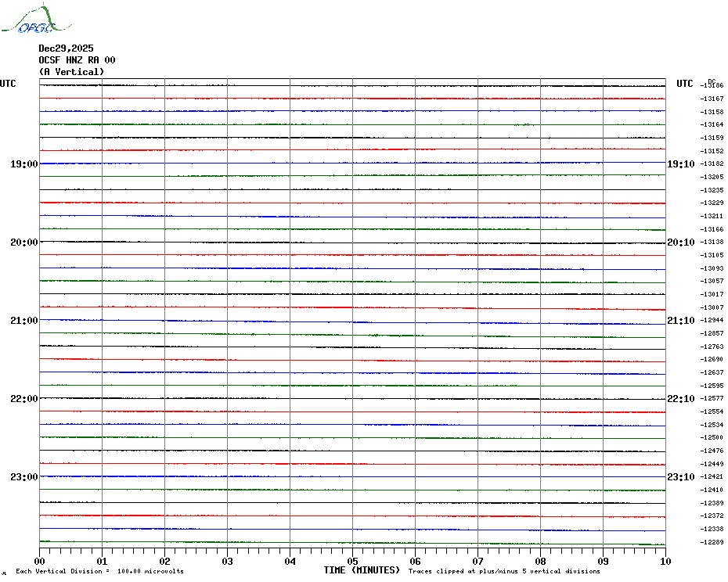The image size is (728, 582).
Task: Click the DC value '-13166'
Action: [x=712, y=229]
